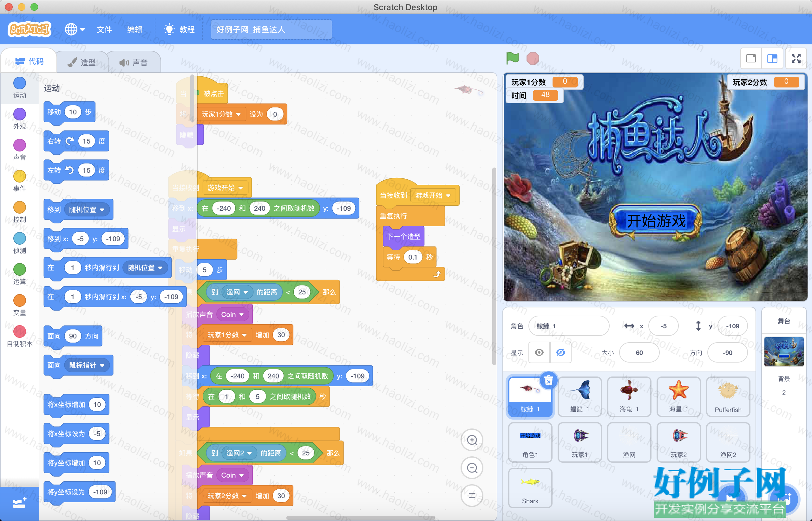Open the 文件 menu
Viewport: 812px width, 521px height.
(x=104, y=29)
